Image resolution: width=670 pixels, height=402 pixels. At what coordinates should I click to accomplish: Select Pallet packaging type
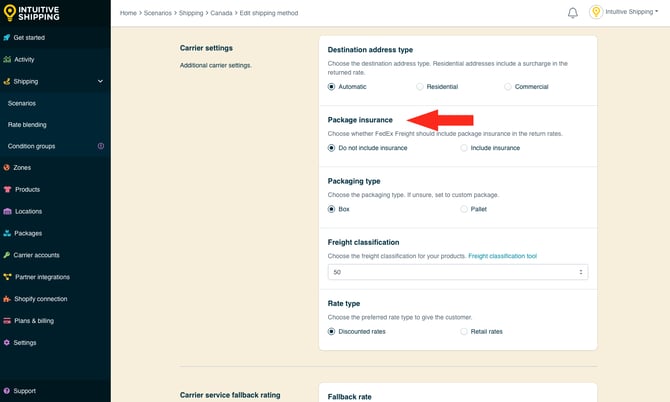(x=464, y=209)
